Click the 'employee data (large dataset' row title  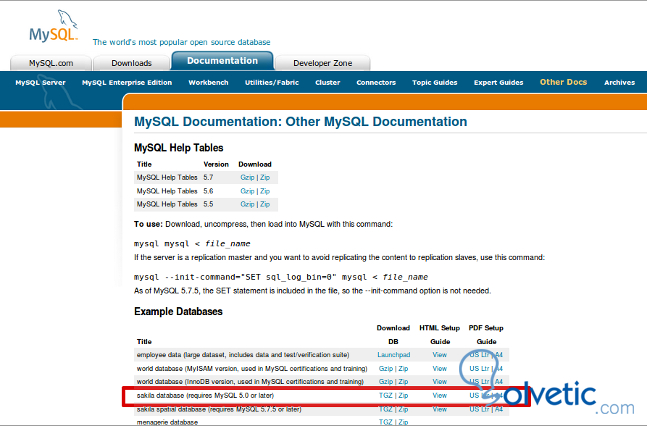pyautogui.click(x=243, y=355)
